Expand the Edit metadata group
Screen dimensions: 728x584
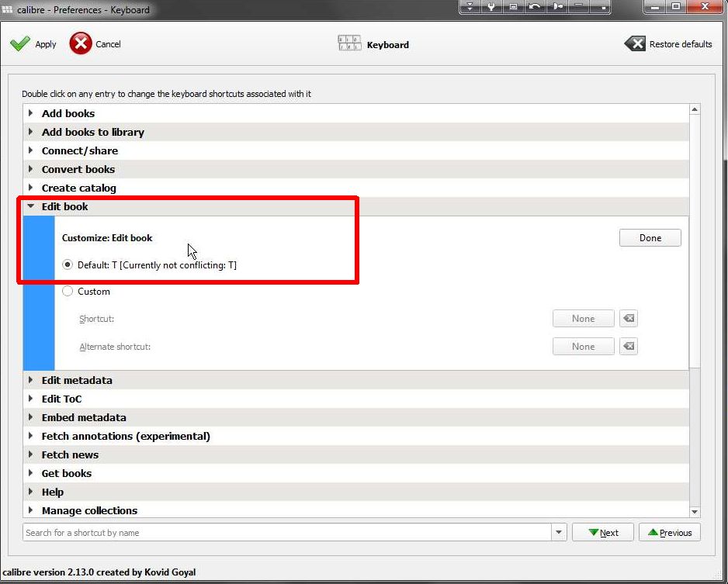pyautogui.click(x=30, y=380)
